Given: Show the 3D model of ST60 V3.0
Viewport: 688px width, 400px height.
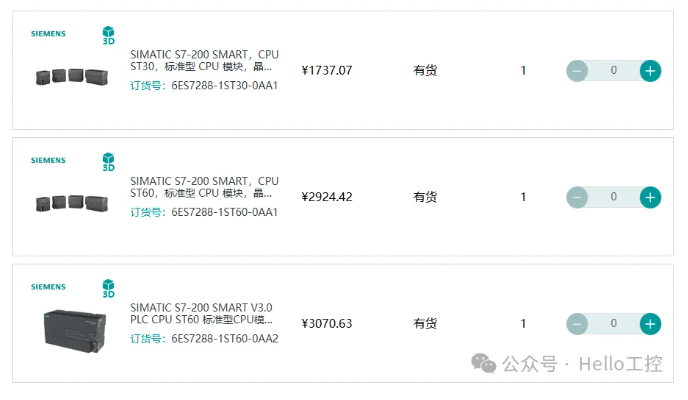Looking at the screenshot, I should pyautogui.click(x=108, y=289).
